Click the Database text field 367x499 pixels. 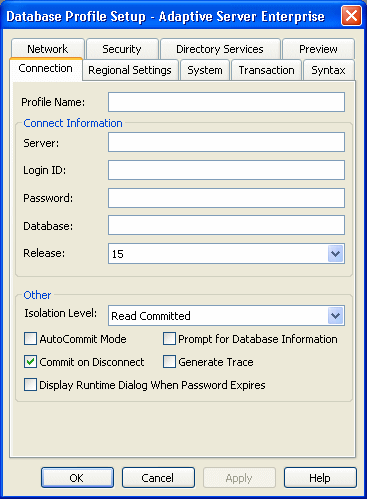226,225
